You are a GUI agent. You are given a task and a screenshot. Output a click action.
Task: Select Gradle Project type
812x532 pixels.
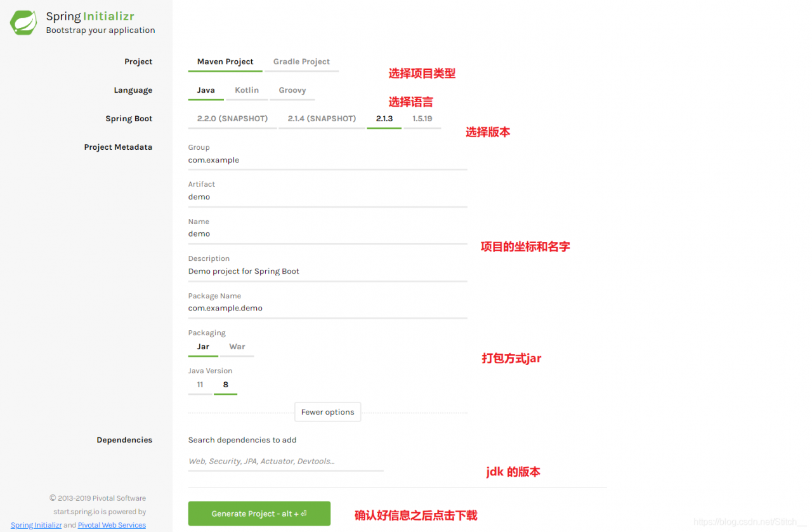click(301, 62)
